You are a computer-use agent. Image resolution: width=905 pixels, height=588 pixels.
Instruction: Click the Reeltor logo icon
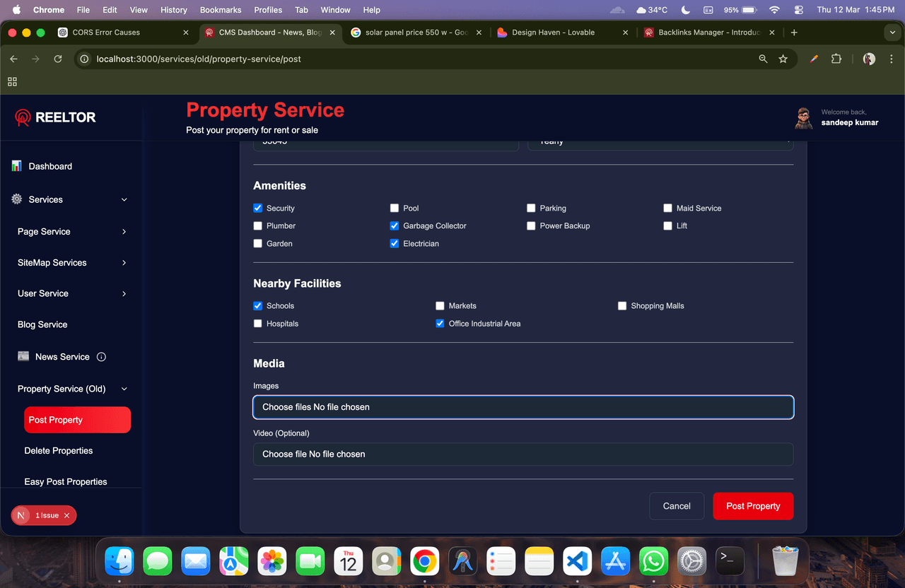point(23,117)
